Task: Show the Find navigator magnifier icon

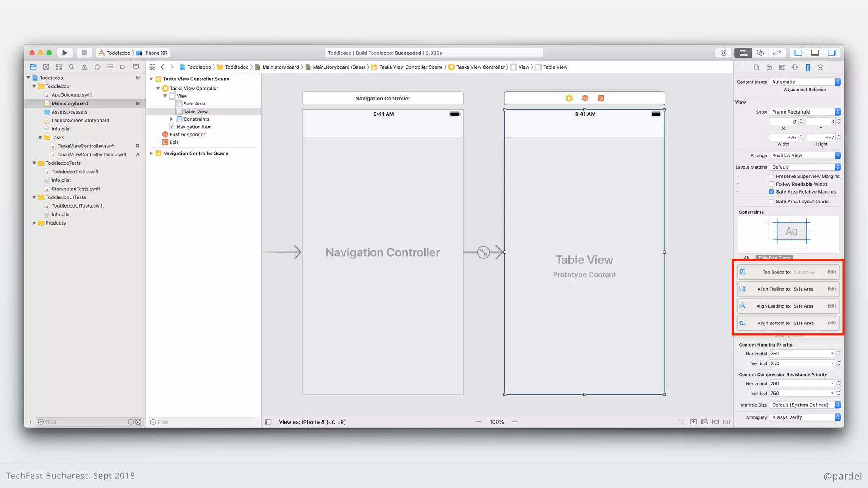Action: [x=72, y=67]
